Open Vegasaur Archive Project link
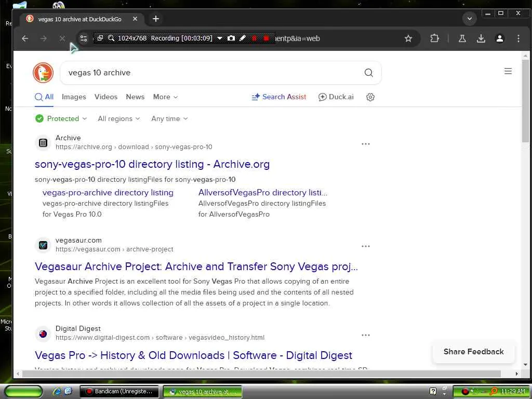 click(196, 267)
